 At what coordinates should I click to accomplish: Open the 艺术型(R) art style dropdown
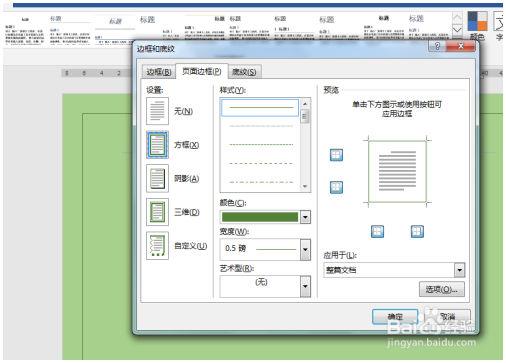point(305,286)
